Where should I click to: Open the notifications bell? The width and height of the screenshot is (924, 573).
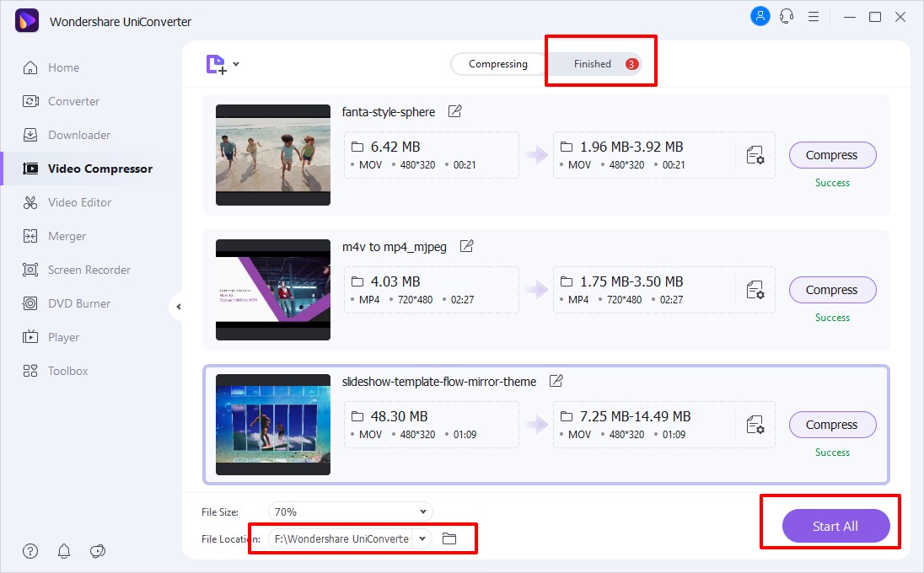point(64,551)
